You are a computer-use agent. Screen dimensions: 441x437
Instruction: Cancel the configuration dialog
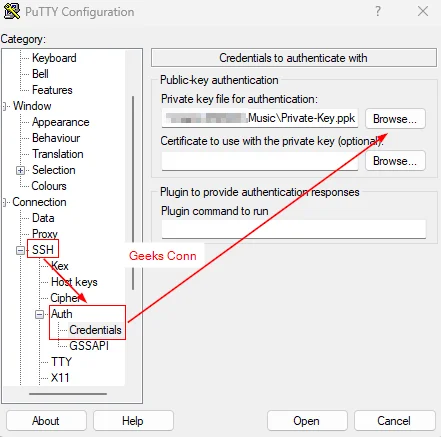tap(394, 421)
